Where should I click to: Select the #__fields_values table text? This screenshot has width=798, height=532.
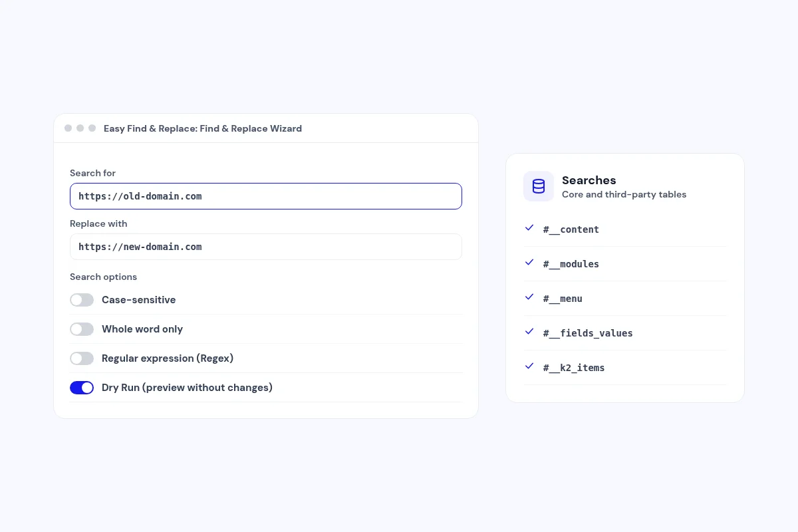tap(588, 333)
